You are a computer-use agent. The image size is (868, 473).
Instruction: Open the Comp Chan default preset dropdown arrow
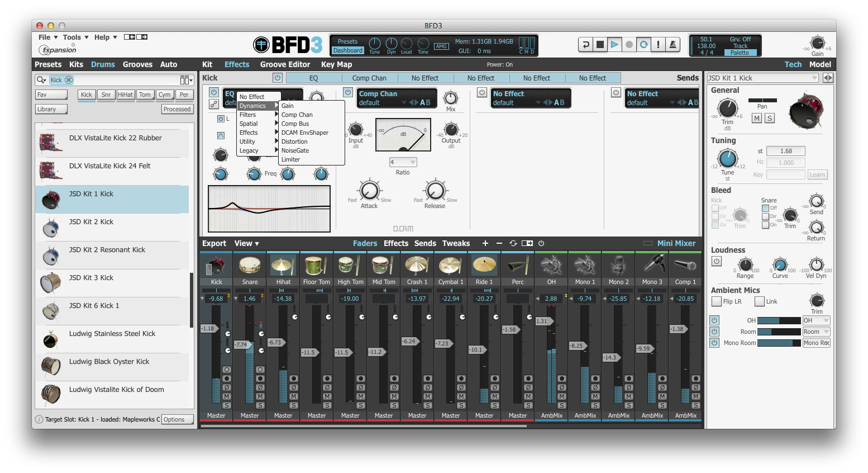(404, 103)
